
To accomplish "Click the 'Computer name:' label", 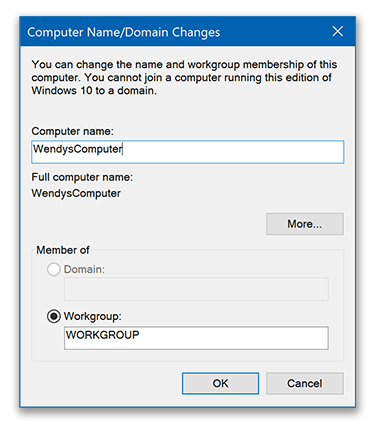I will click(x=72, y=131).
